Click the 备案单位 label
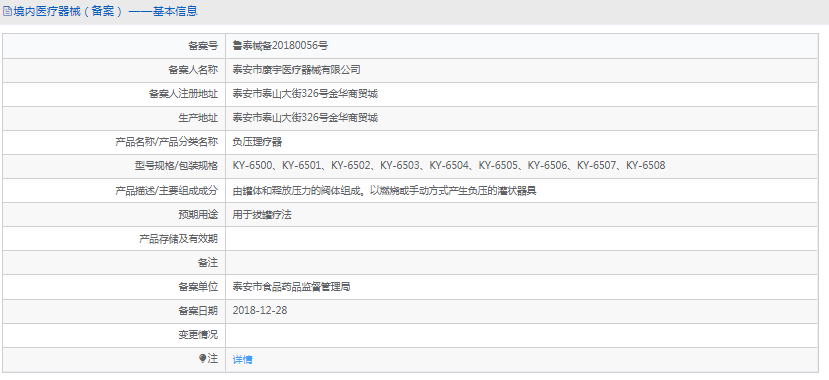829x380 pixels. (198, 287)
